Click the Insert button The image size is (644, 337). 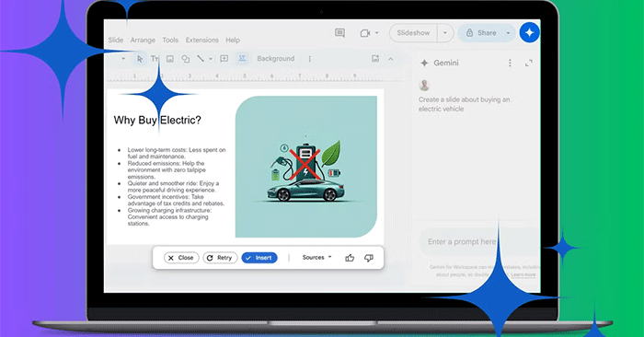pyautogui.click(x=259, y=258)
